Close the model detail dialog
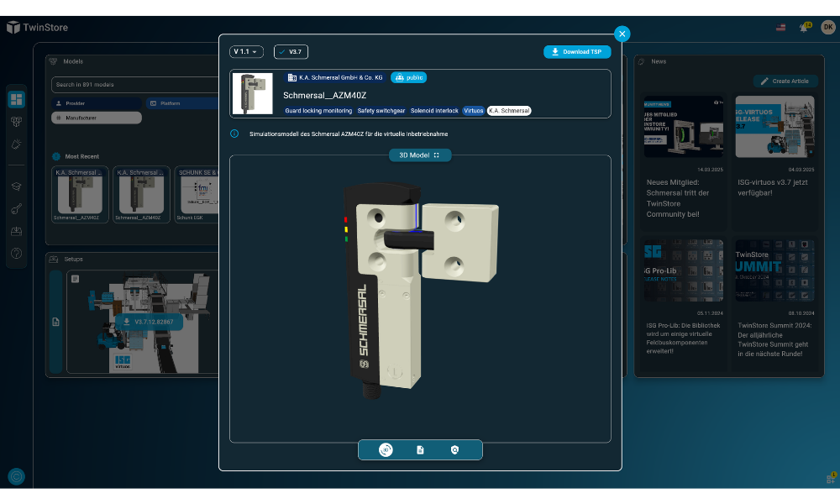Viewport: 840px width, 504px height. click(622, 34)
